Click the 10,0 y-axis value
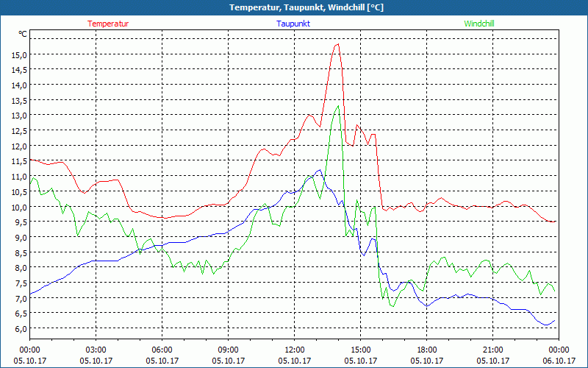The width and height of the screenshot is (588, 368). [19, 207]
